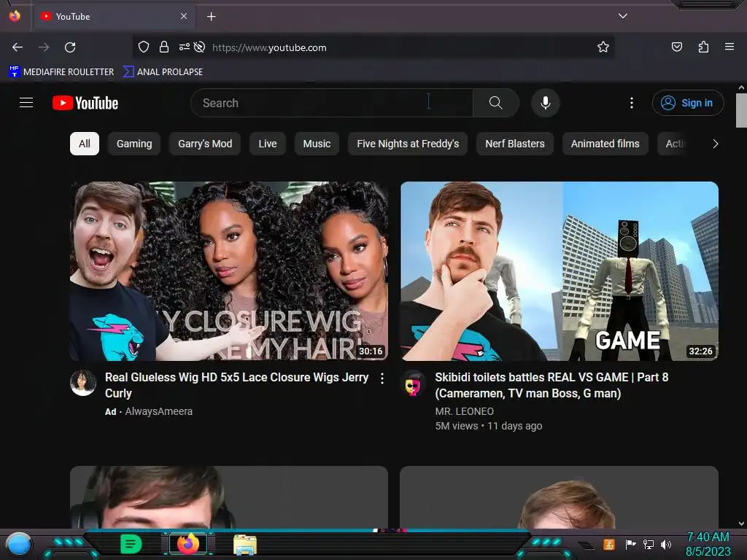This screenshot has height=560, width=747.
Task: Open the MR. LEONEO channel avatar
Action: point(414,383)
